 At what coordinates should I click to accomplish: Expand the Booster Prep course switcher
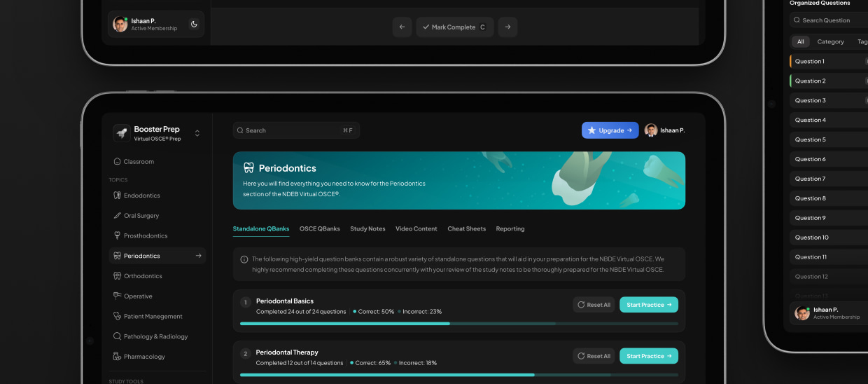point(197,133)
